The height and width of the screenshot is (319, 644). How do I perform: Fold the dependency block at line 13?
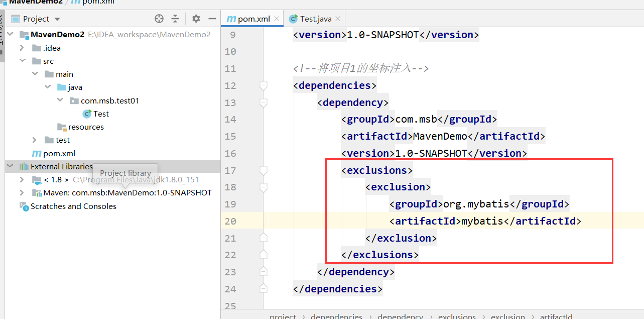coord(263,103)
